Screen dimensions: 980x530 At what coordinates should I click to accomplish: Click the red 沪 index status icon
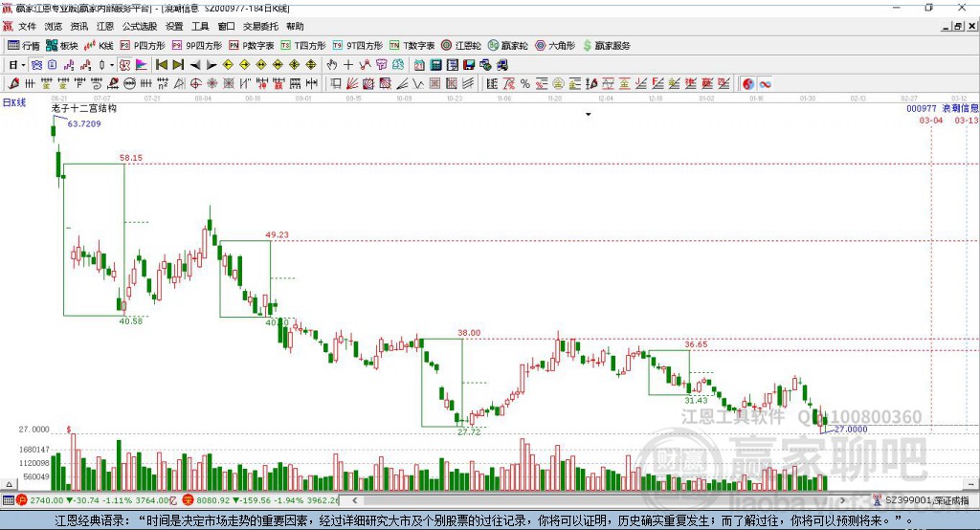[x=22, y=500]
